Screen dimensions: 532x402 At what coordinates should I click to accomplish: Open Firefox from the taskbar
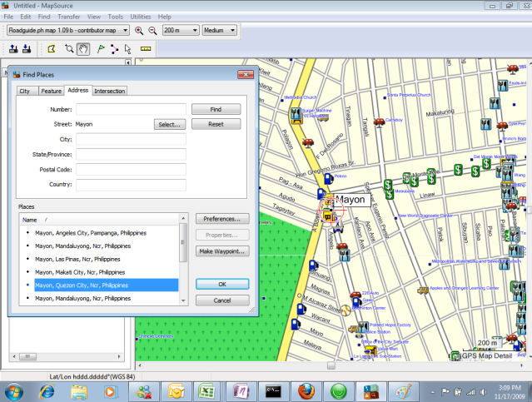tap(306, 392)
